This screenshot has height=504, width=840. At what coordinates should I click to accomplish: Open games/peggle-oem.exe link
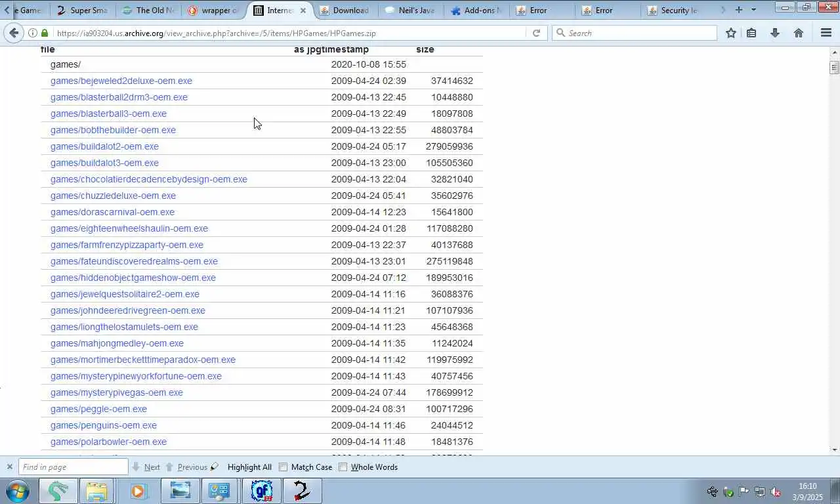pos(98,409)
